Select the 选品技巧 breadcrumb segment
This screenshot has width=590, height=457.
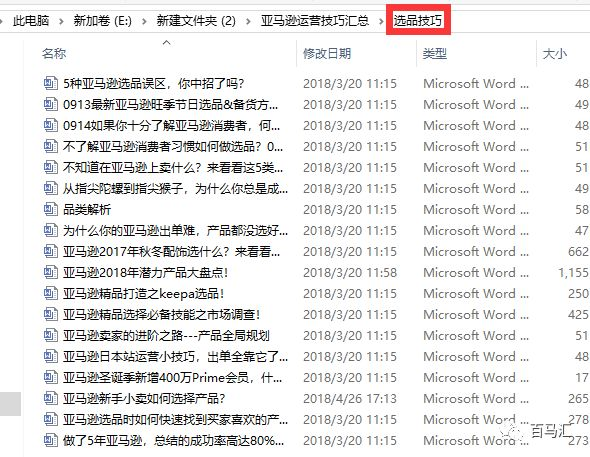point(418,20)
